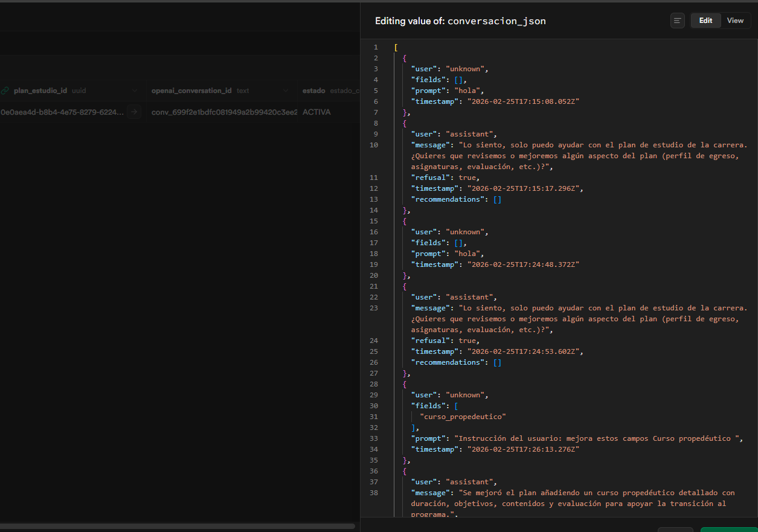
Task: Click the ACTIVA estado cell
Action: [x=316, y=112]
